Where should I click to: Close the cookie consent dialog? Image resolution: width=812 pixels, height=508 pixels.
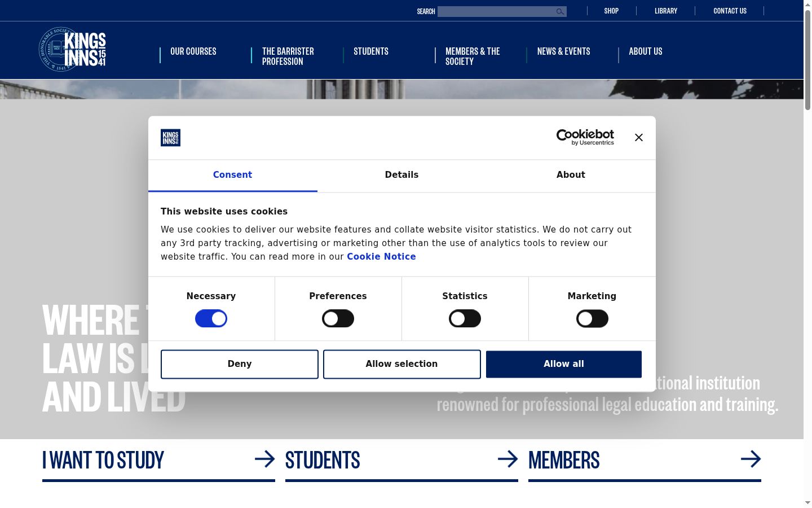pos(639,137)
